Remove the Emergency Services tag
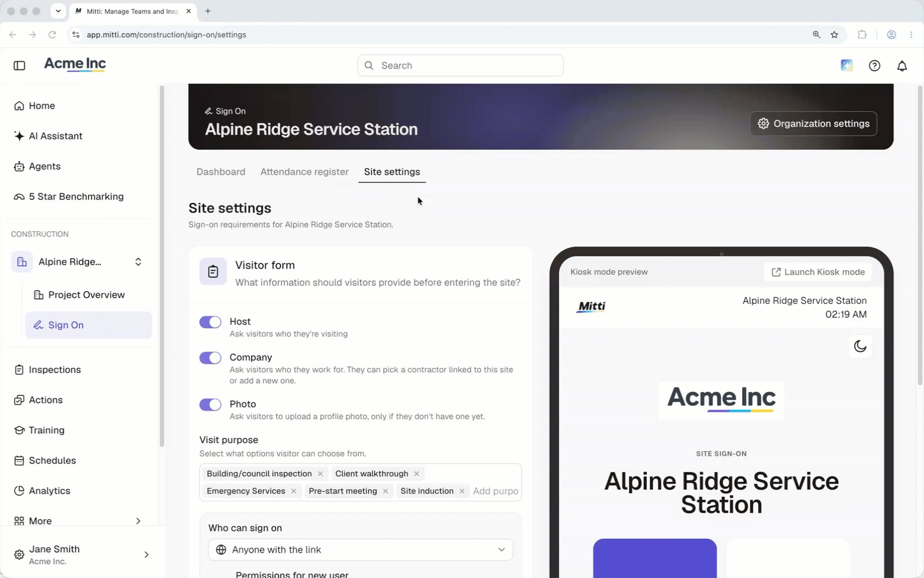The width and height of the screenshot is (924, 578). tap(294, 491)
